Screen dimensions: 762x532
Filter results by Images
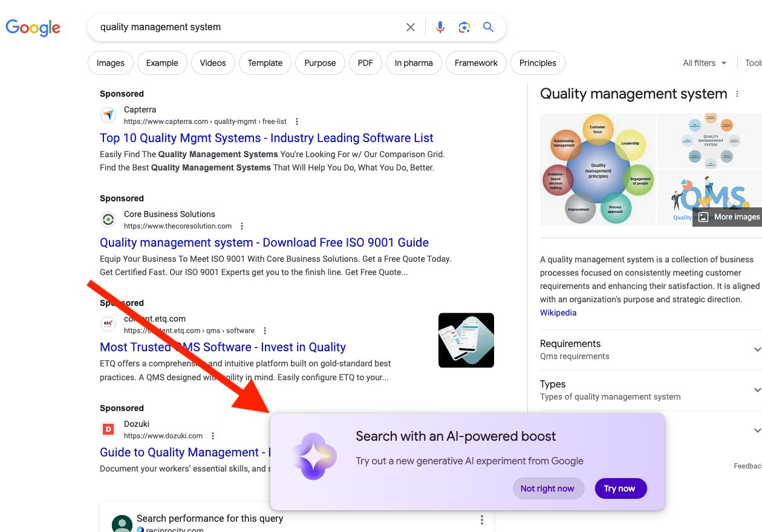click(111, 63)
